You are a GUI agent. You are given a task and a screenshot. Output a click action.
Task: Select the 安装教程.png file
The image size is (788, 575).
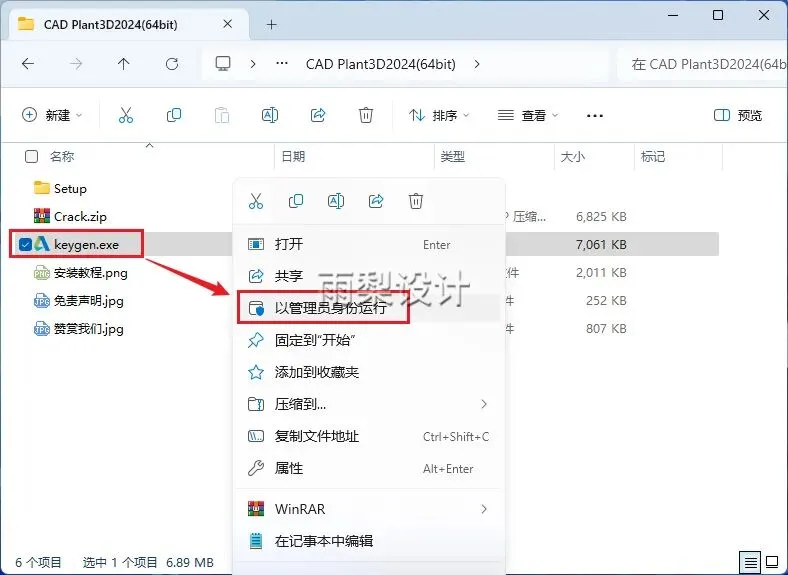pyautogui.click(x=90, y=273)
